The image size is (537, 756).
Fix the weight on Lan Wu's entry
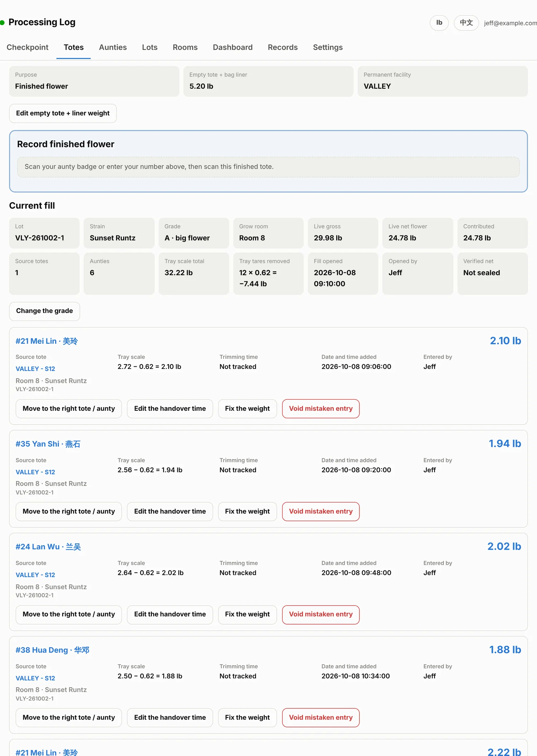tap(247, 615)
